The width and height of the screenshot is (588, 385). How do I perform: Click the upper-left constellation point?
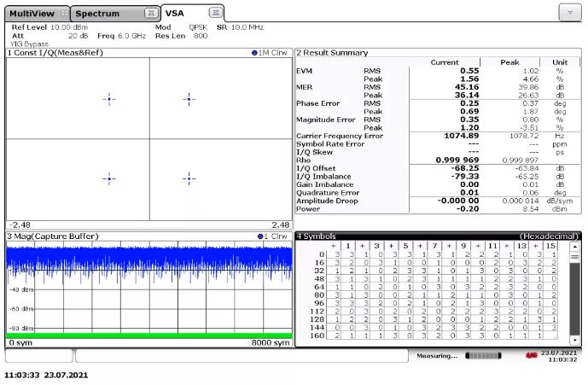click(109, 99)
